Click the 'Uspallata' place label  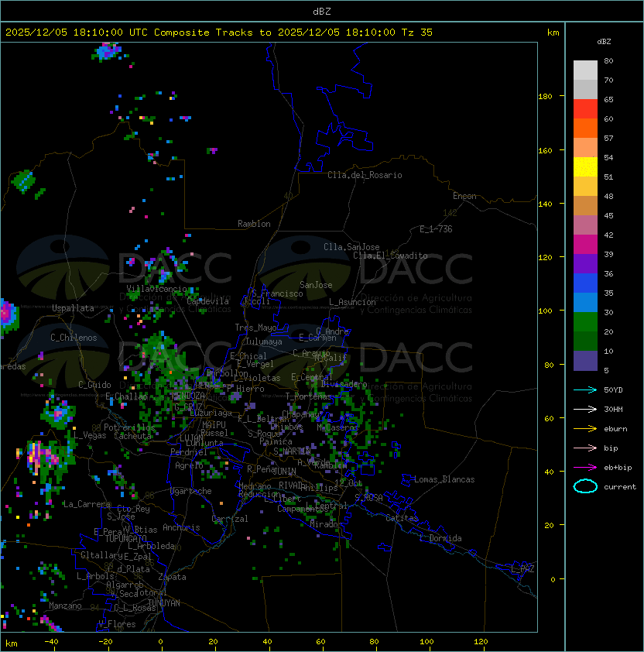73,308
